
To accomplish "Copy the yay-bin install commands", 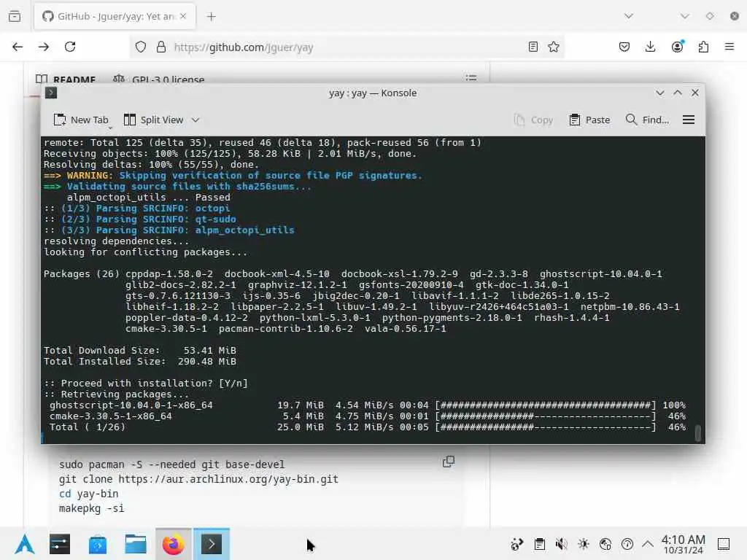I will pos(449,462).
